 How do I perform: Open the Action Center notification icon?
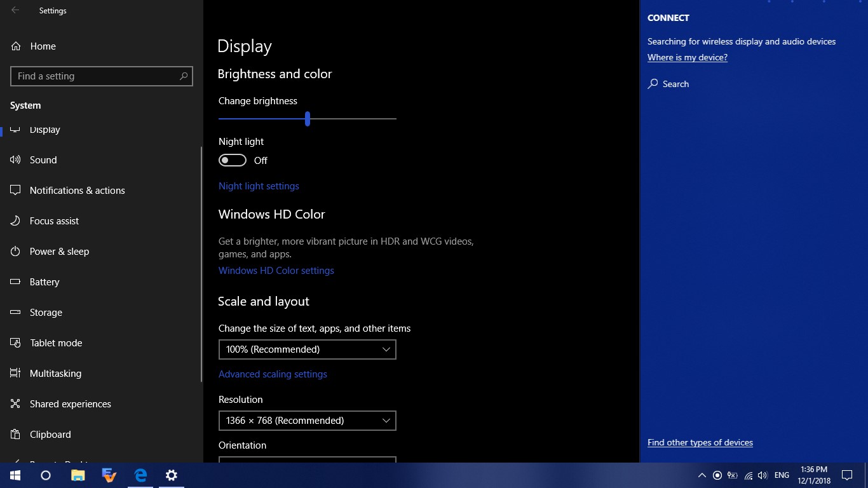tap(847, 475)
